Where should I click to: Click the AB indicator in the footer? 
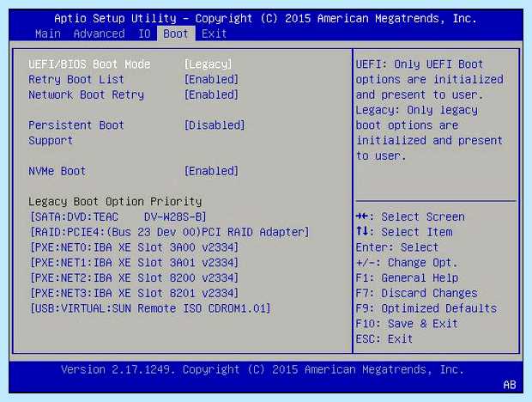510,385
